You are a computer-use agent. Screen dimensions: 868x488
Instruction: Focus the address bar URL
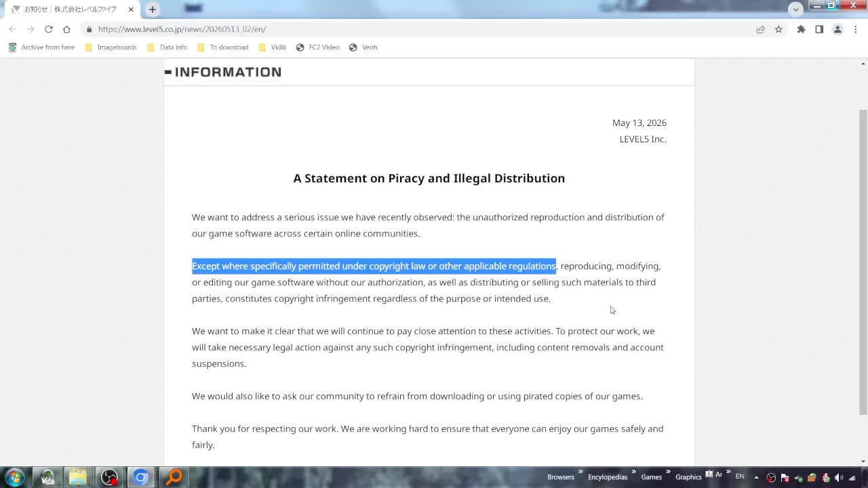(182, 29)
